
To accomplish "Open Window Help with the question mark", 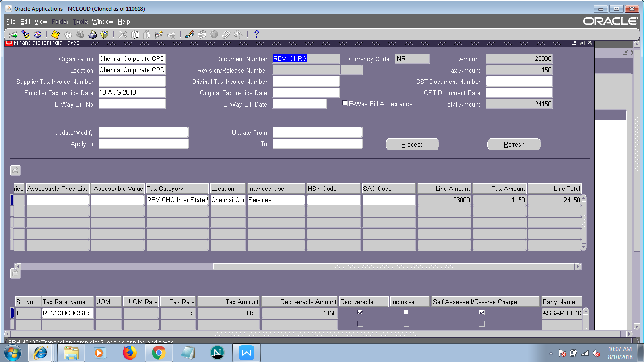I will [x=256, y=34].
